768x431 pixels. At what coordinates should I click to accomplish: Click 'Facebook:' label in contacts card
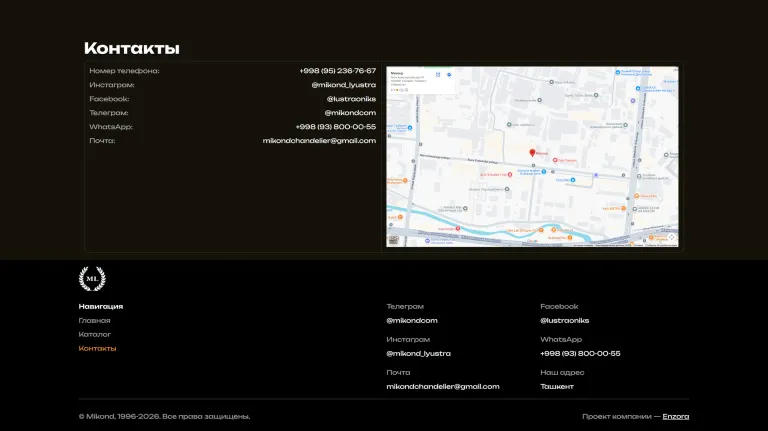pos(109,98)
